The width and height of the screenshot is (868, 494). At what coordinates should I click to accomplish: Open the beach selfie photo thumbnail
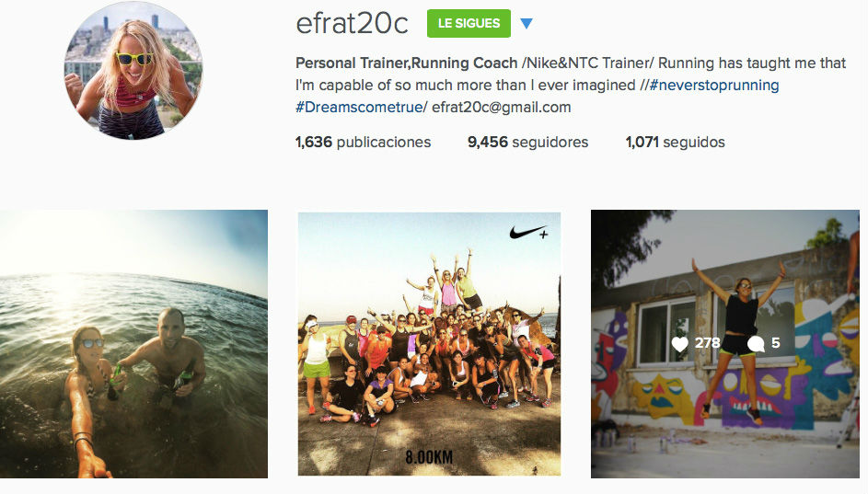pos(134,343)
